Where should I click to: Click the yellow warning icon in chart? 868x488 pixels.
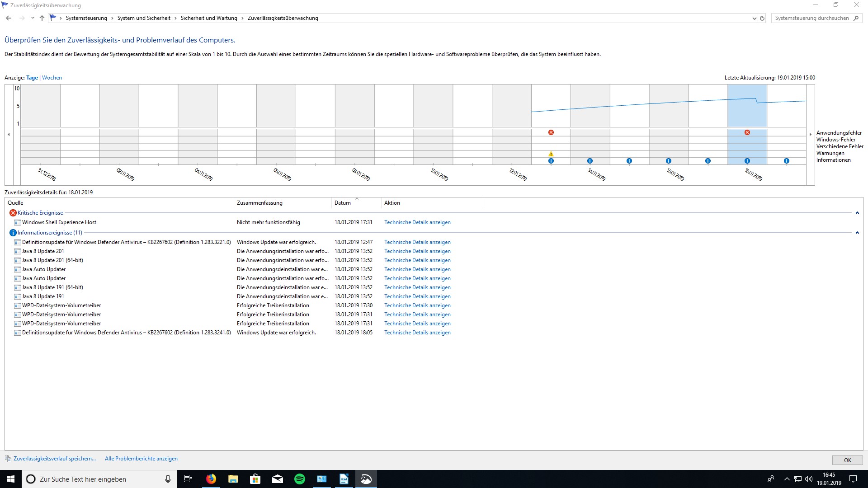(x=551, y=154)
